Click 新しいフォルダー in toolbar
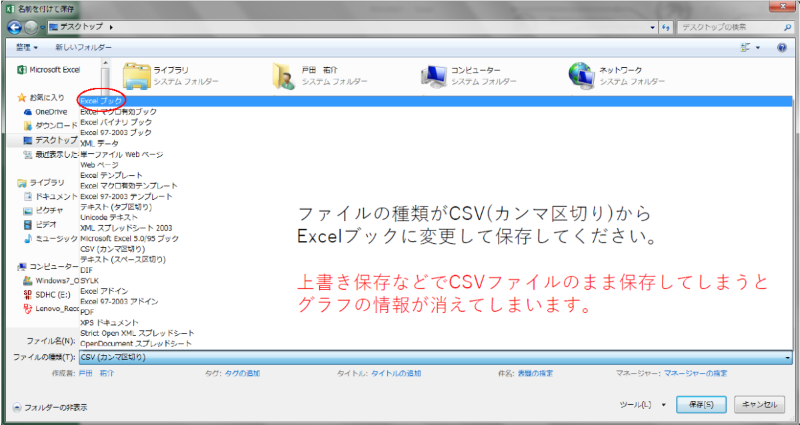The height and width of the screenshot is (425, 800). pyautogui.click(x=83, y=47)
